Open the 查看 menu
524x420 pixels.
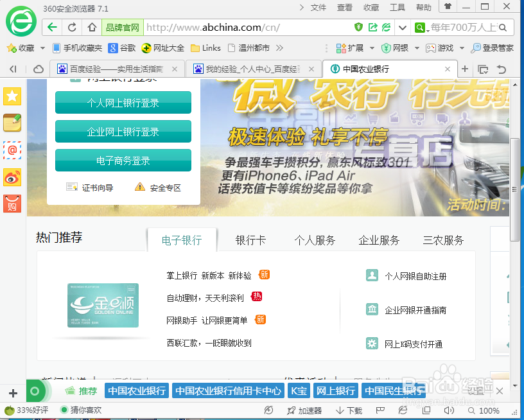345,7
